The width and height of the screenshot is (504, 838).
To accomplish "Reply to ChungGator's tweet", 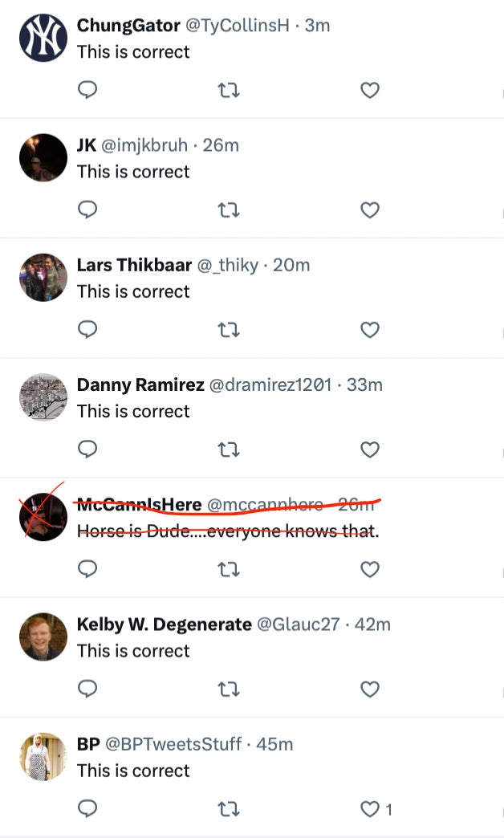I will [x=87, y=91].
